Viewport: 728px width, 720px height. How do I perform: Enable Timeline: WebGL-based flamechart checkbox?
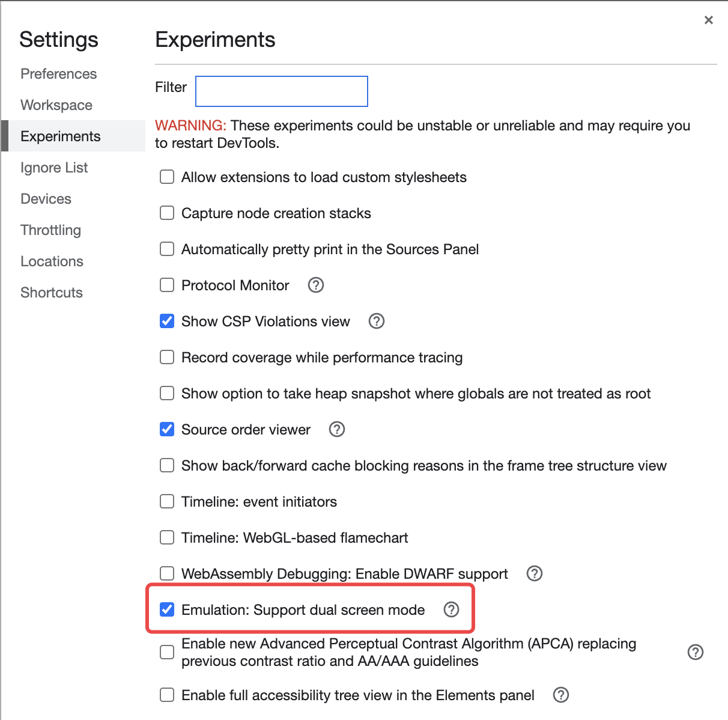tap(167, 537)
